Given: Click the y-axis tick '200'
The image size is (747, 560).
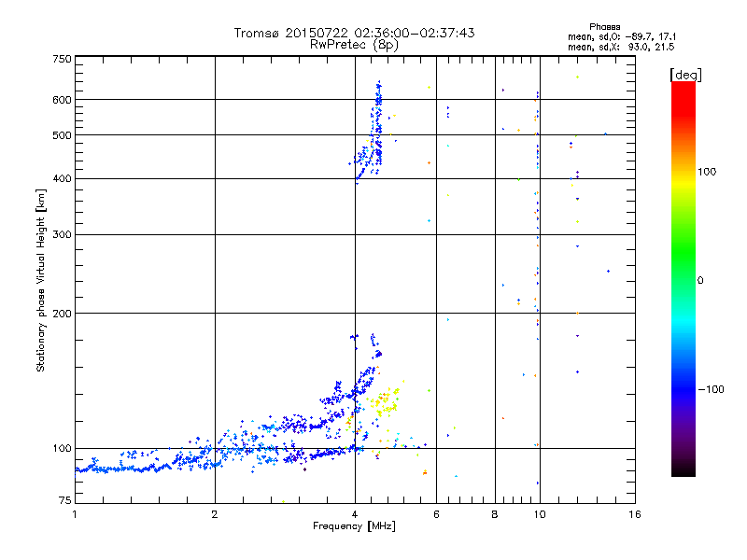Looking at the screenshot, I should coord(62,314).
